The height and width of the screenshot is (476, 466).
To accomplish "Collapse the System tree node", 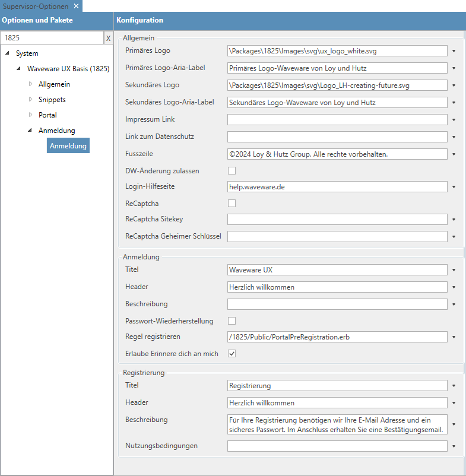I will click(7, 53).
